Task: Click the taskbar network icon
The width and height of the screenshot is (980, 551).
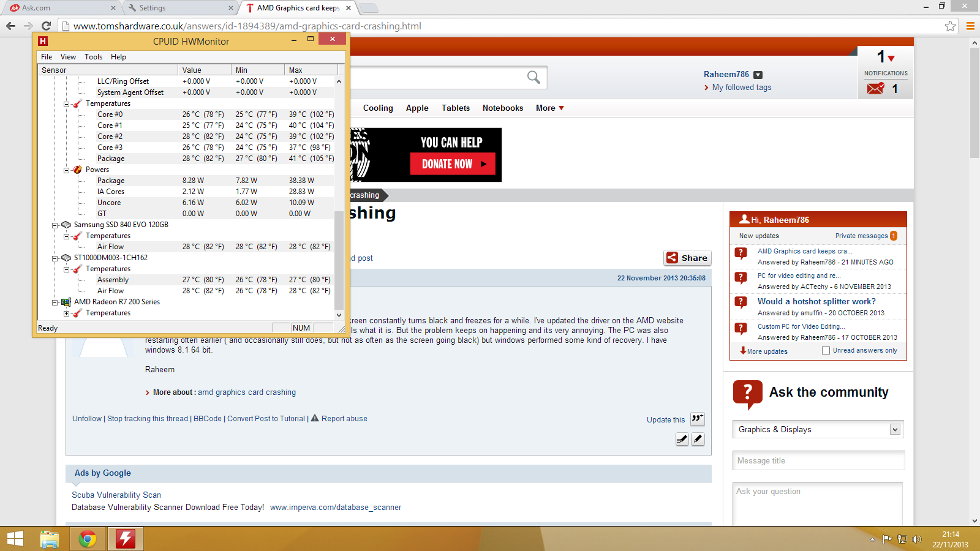Action: coord(902,539)
